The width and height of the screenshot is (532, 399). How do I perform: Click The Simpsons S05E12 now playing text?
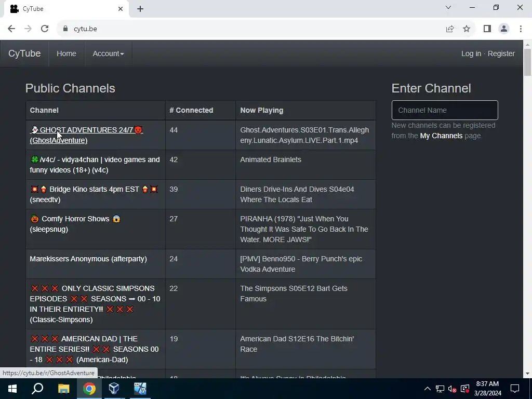(x=294, y=294)
